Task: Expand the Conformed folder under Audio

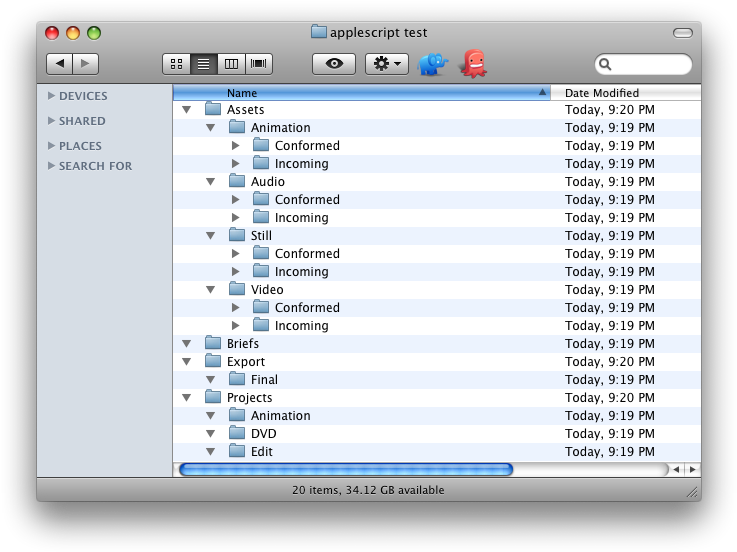Action: pos(235,200)
